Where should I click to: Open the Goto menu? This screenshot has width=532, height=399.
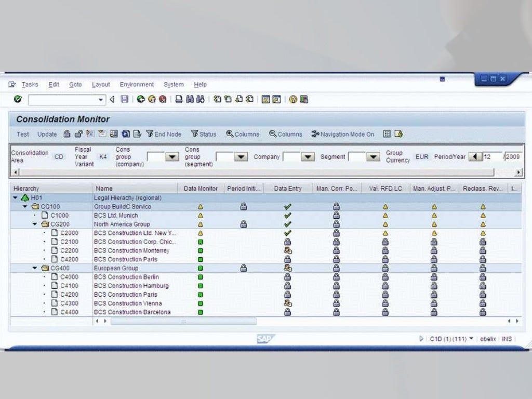click(75, 85)
